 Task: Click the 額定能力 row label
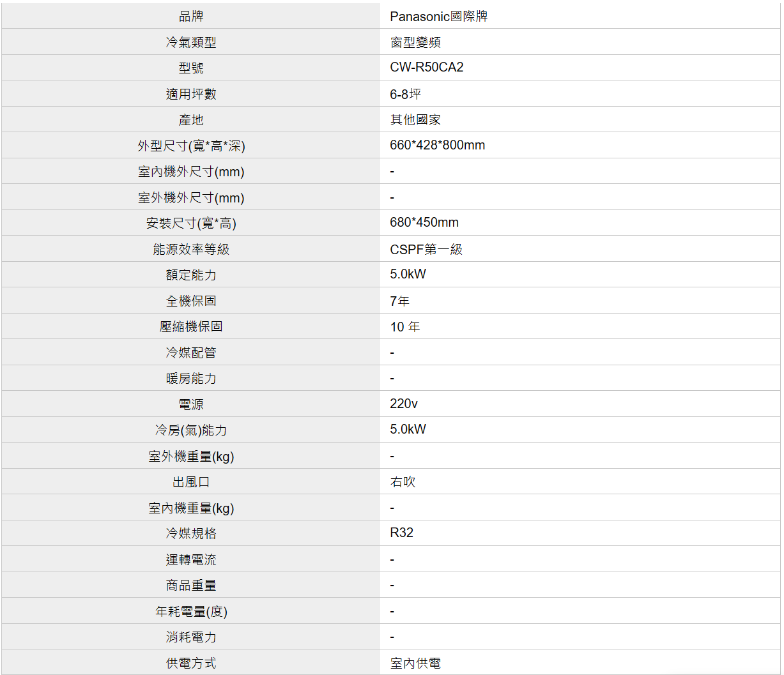(191, 275)
